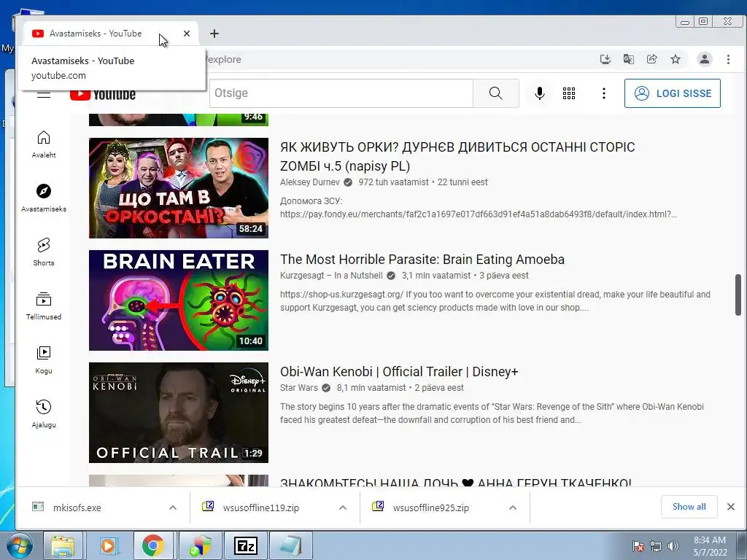Click the Obi-Wan Kenobi trailer thumbnail
747x560 pixels.
(x=179, y=413)
